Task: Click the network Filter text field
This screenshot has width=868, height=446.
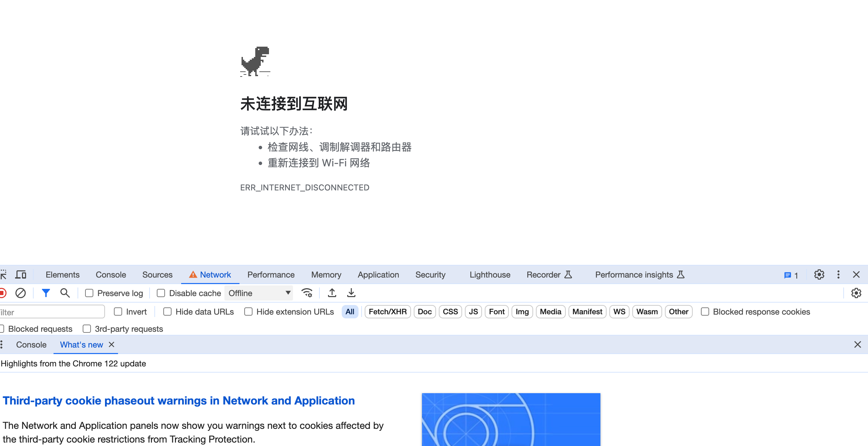Action: [51, 312]
